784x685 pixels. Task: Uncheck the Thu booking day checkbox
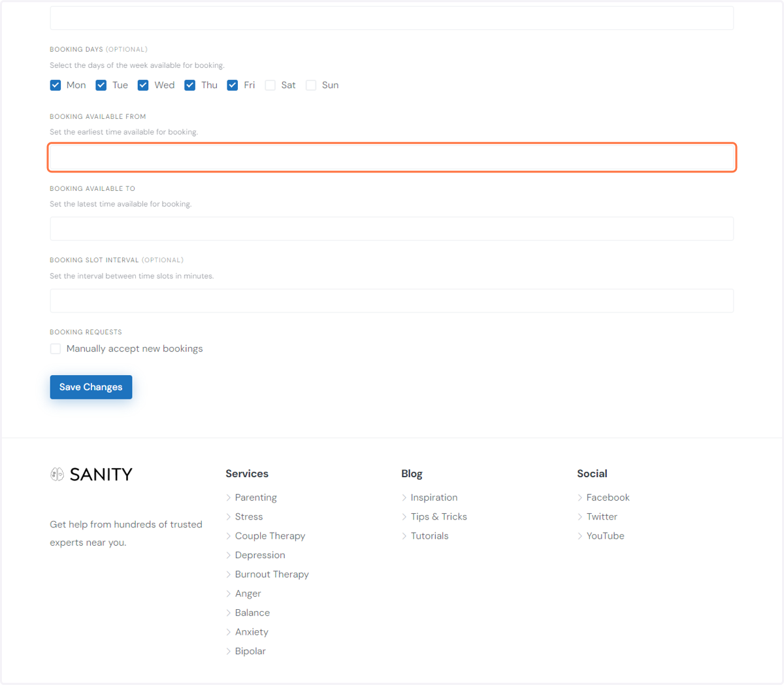[190, 86]
